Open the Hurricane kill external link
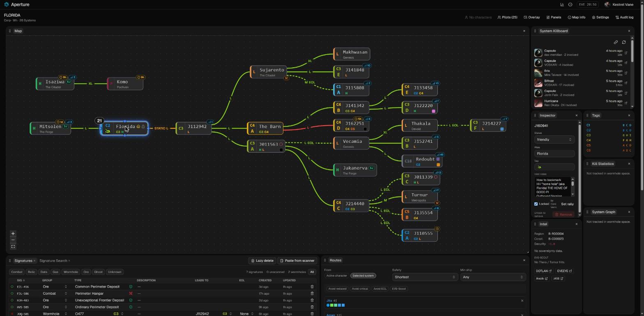Image resolution: width=644 pixels, height=316 pixels. coord(626,103)
